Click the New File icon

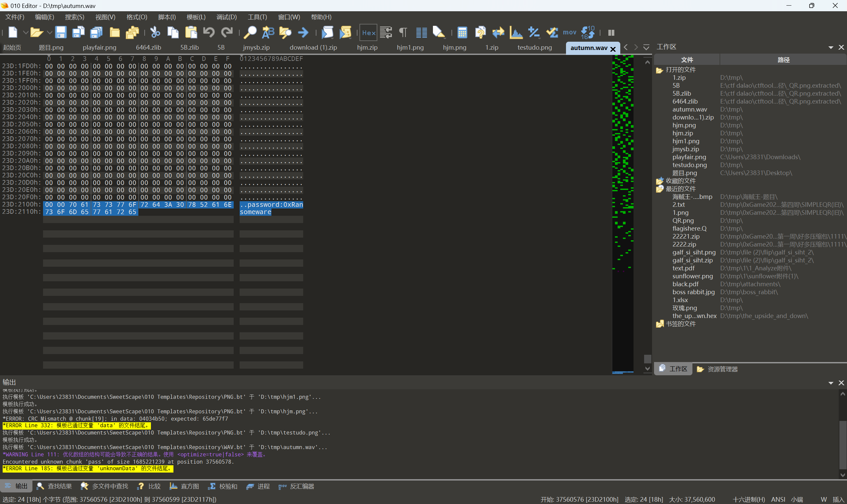tap(13, 33)
